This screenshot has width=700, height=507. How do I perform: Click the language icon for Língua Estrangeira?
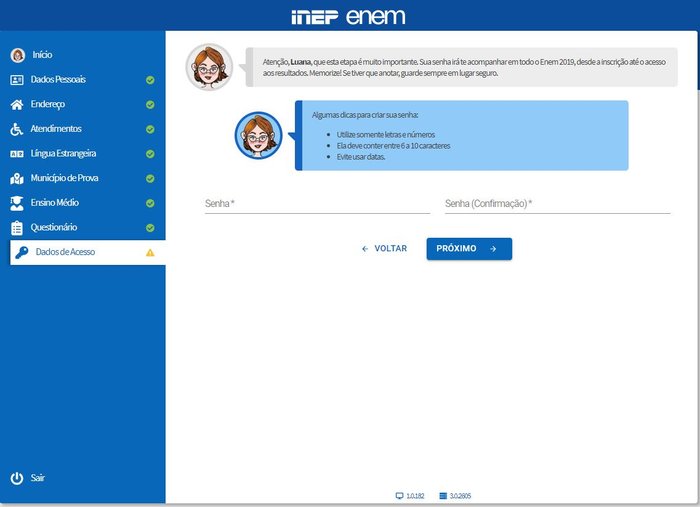[x=17, y=154]
